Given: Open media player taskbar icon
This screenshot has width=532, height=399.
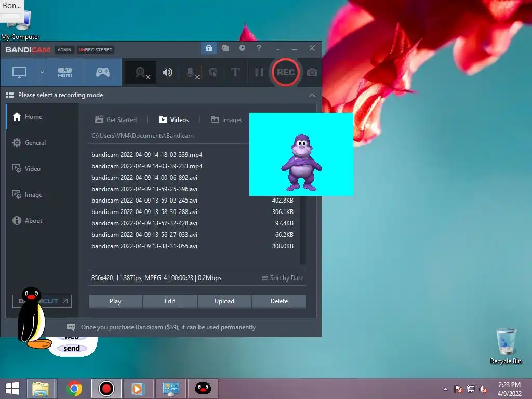Looking at the screenshot, I should pos(138,389).
